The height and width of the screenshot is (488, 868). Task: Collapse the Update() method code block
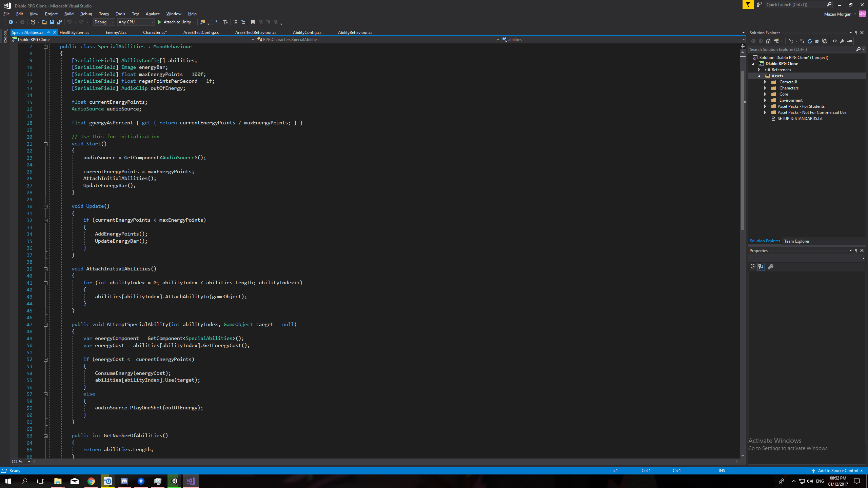tap(45, 206)
